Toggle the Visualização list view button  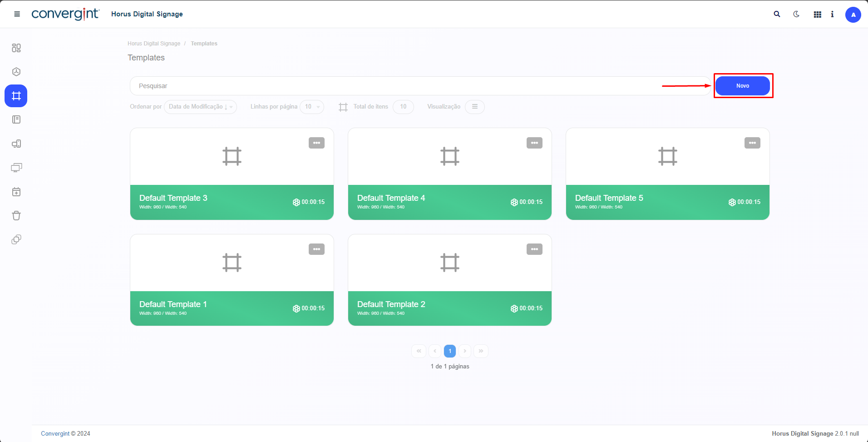point(474,107)
